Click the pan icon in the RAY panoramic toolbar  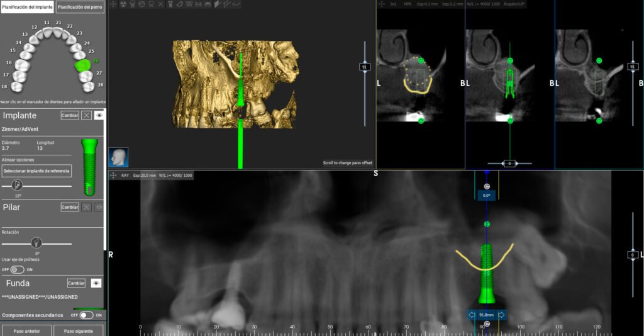[113, 176]
